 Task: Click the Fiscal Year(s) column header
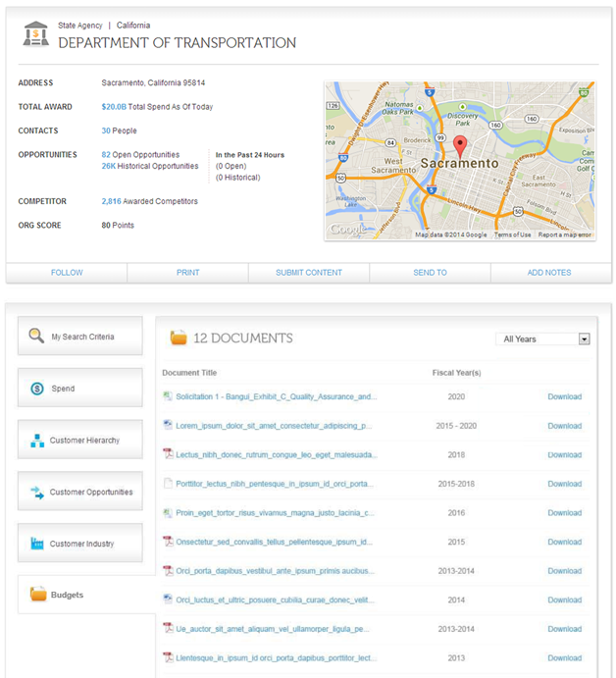click(456, 373)
